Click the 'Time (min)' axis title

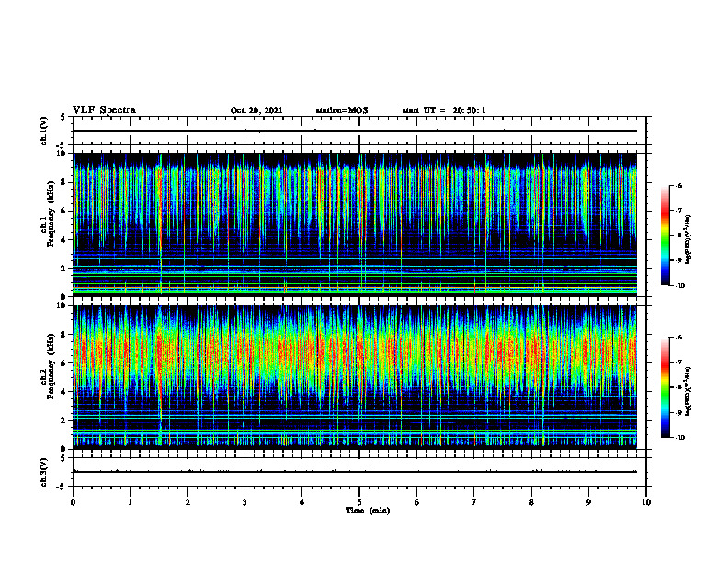click(368, 511)
